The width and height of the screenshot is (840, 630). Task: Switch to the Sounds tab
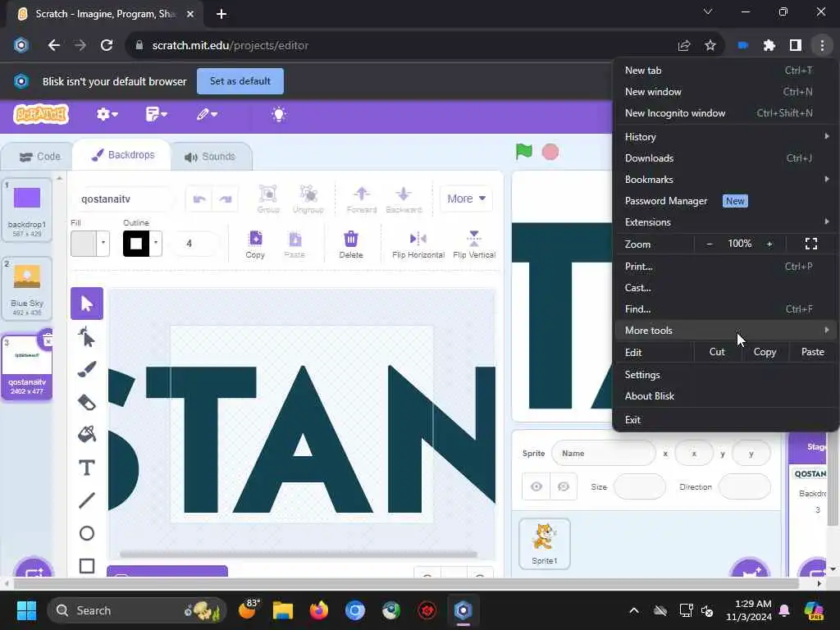pyautogui.click(x=210, y=157)
